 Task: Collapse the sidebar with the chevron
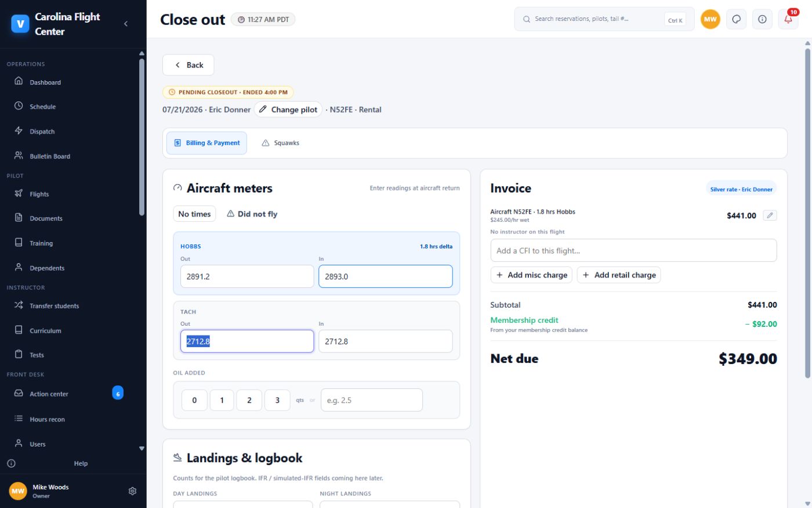[x=126, y=24]
